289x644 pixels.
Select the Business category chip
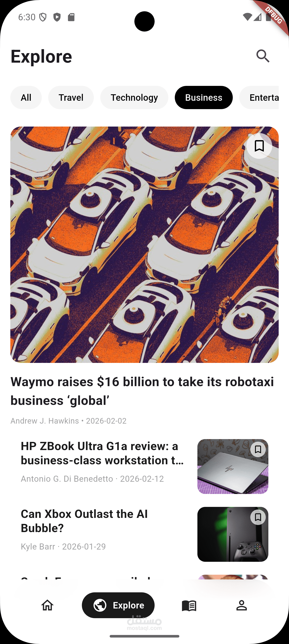[204, 98]
